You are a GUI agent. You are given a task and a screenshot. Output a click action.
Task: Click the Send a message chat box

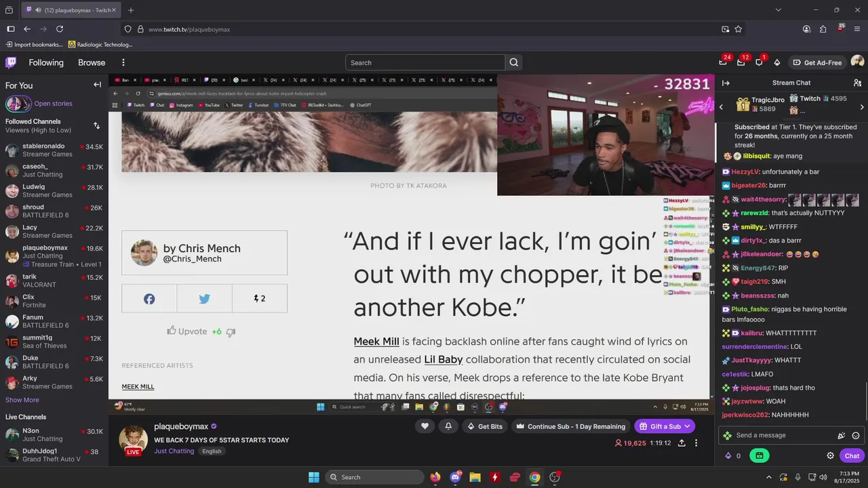point(779,435)
